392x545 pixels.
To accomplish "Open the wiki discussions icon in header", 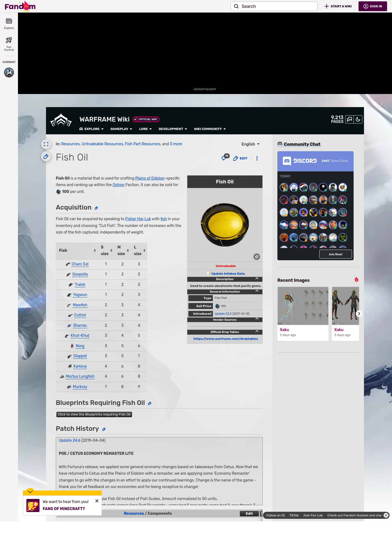I will click(350, 119).
